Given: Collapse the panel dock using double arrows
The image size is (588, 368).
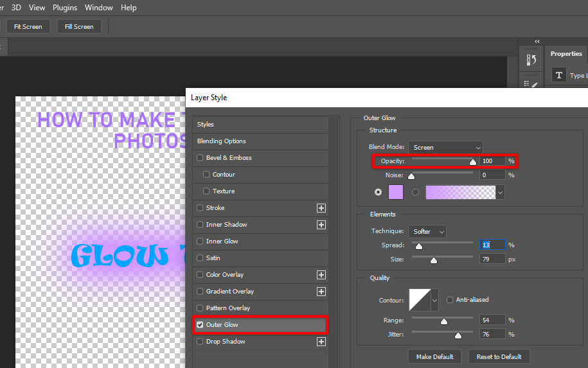Looking at the screenshot, I should click(537, 42).
